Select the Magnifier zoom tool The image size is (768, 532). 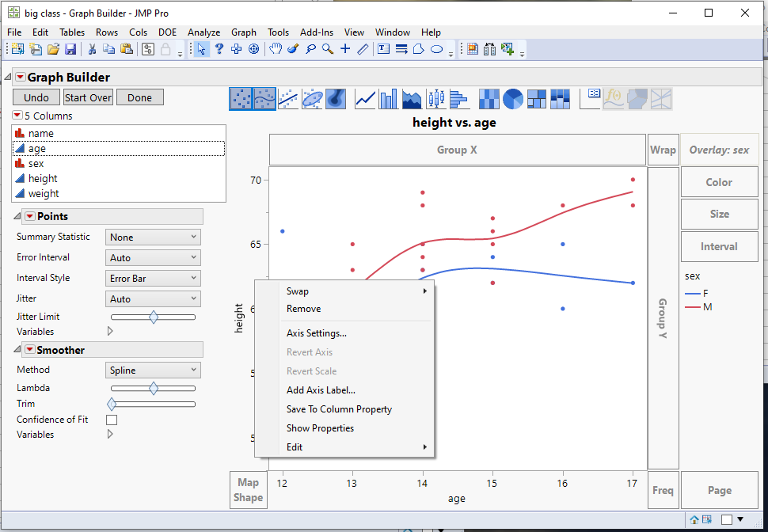pyautogui.click(x=327, y=48)
